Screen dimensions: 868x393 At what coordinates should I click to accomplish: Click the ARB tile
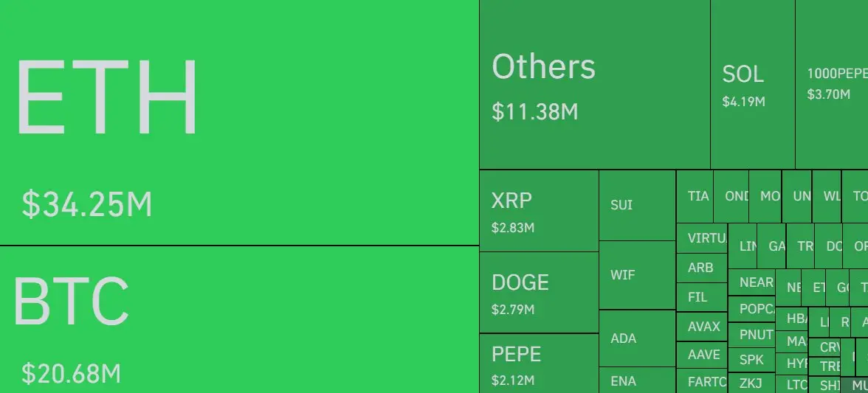[x=702, y=268]
